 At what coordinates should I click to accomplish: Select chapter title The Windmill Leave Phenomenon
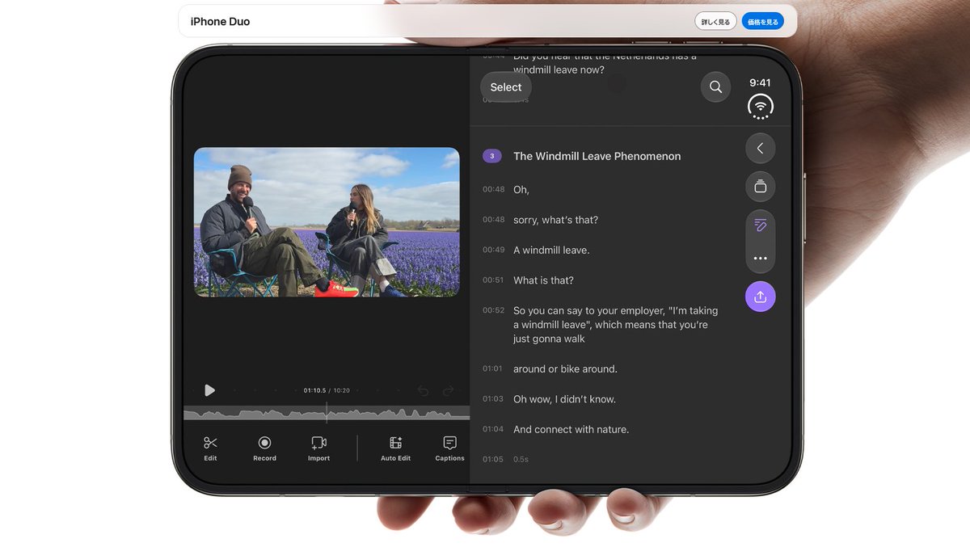pos(597,156)
